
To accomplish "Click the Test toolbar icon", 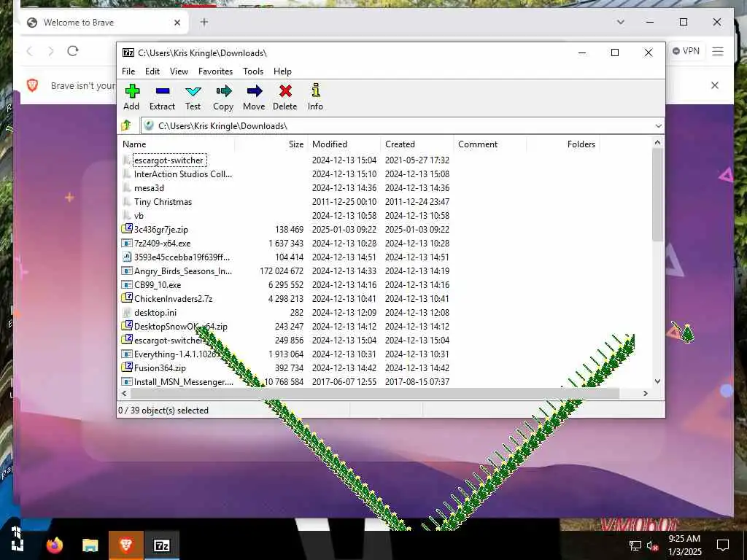I will 193,91.
